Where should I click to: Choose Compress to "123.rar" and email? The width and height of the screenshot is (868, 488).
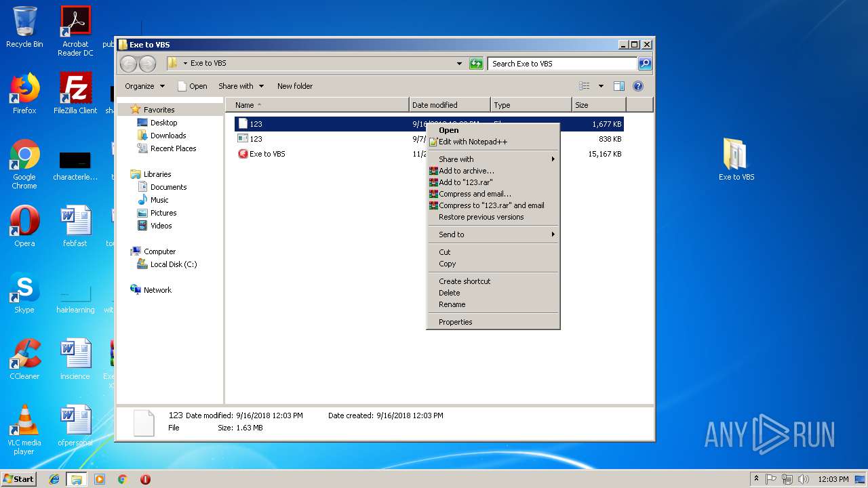pyautogui.click(x=493, y=205)
